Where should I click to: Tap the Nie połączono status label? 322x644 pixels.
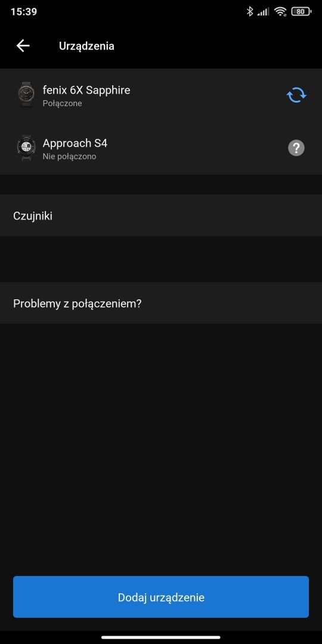pyautogui.click(x=69, y=156)
